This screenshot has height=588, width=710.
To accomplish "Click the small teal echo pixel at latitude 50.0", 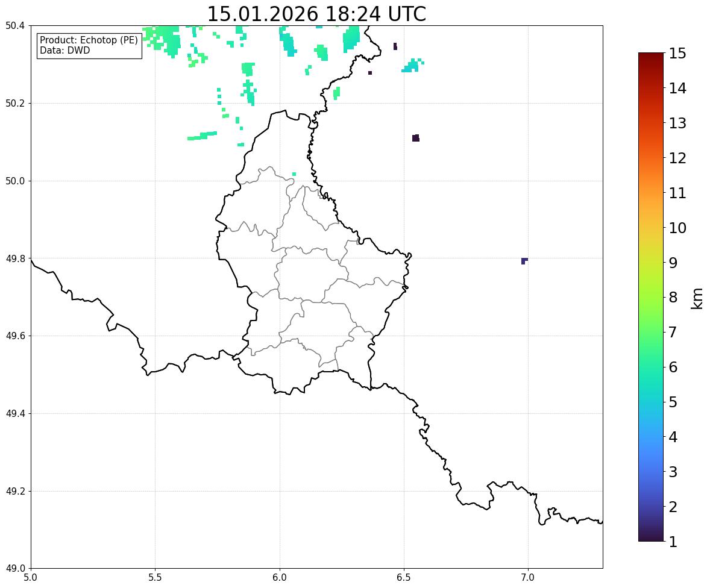I will (294, 174).
